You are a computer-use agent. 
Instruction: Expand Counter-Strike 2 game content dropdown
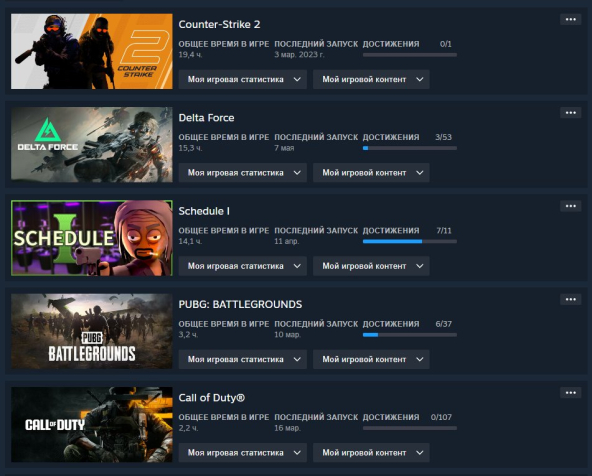pos(371,79)
